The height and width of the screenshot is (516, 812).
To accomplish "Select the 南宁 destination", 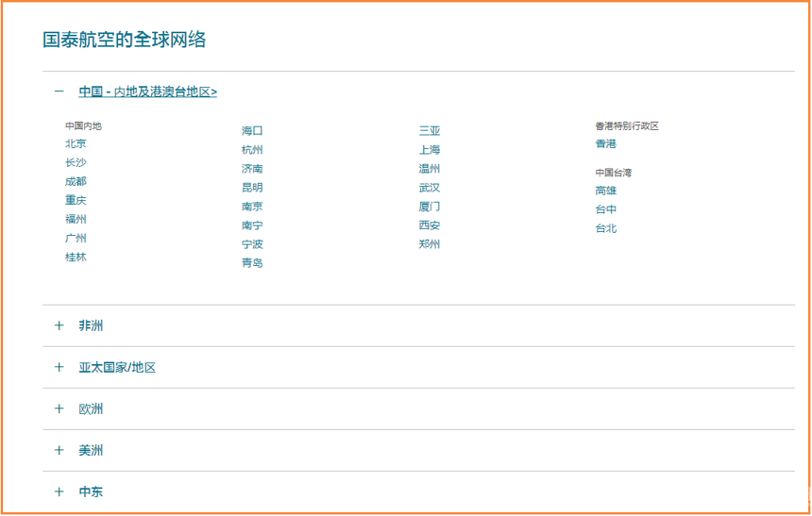I will click(x=252, y=225).
